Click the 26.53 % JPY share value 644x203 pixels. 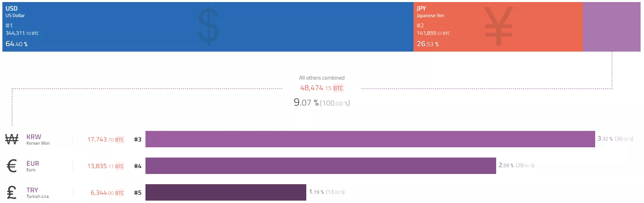click(428, 44)
